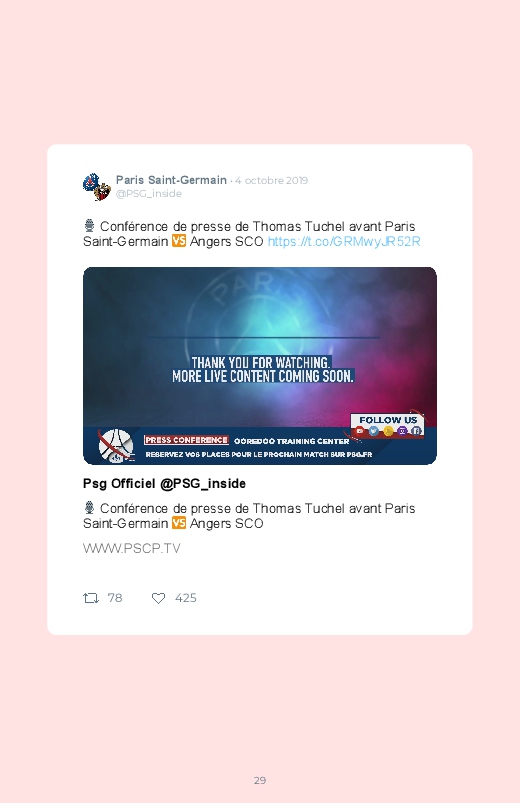Screen dimensions: 520x803
Task: Open the tweet date 4 octobre 2019
Action: (x=272, y=180)
